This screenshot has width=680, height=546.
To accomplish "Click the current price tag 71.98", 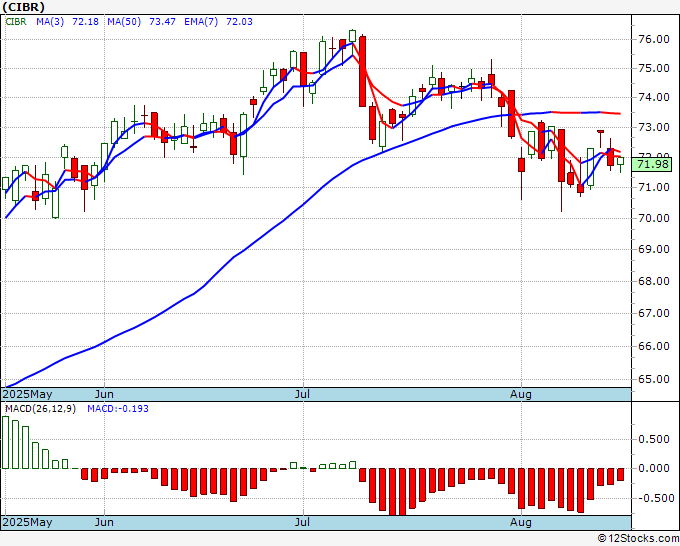I will 653,164.
